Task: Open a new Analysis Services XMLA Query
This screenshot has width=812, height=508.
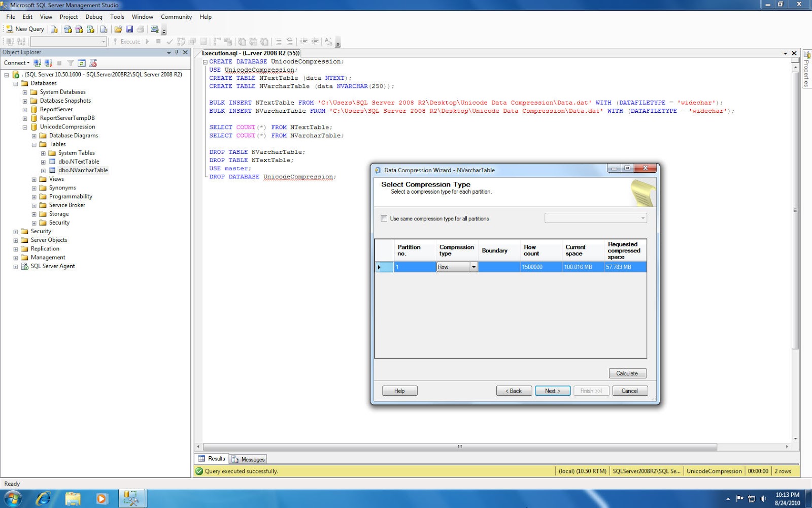Action: 90,29
